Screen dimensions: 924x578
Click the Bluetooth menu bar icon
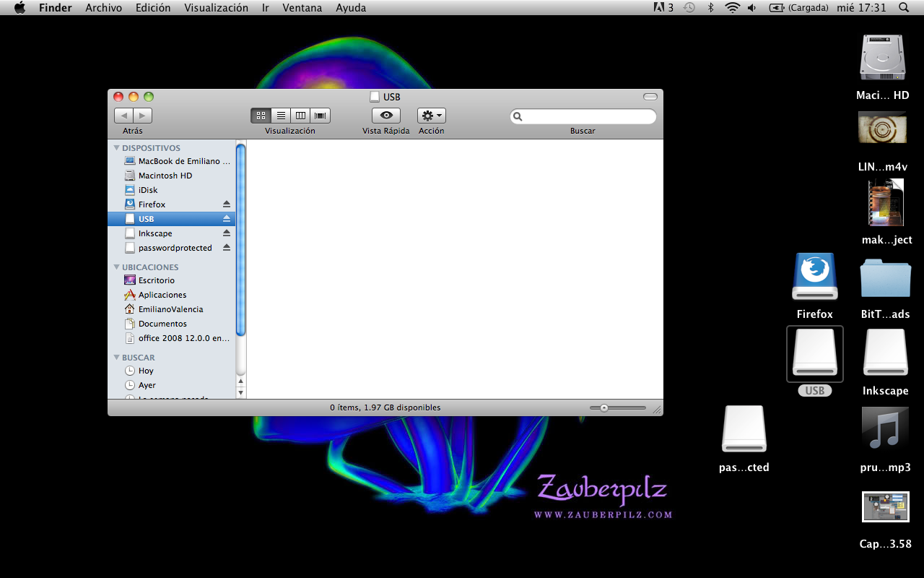pos(710,8)
